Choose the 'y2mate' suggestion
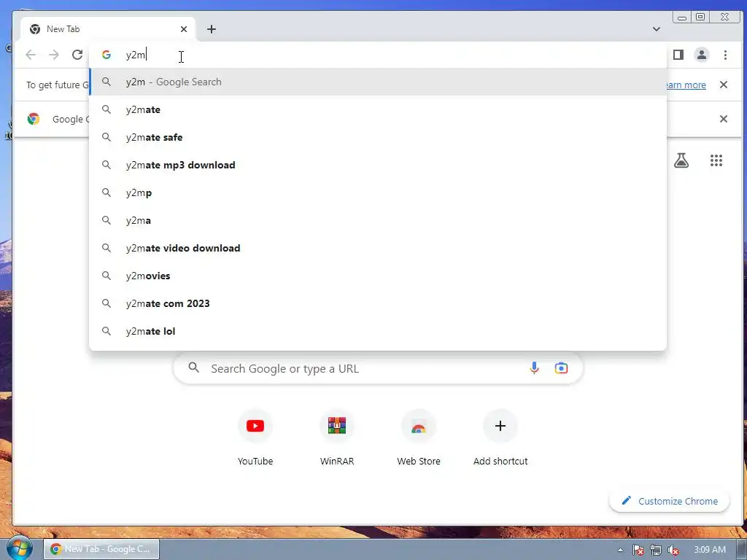Screen dimensions: 747x560 [378, 109]
